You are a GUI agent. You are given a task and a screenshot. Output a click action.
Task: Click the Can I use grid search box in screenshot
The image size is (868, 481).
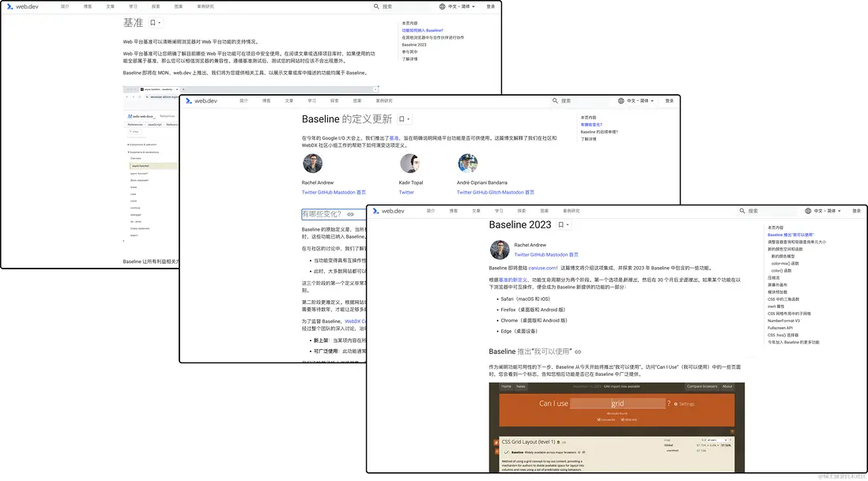click(617, 404)
